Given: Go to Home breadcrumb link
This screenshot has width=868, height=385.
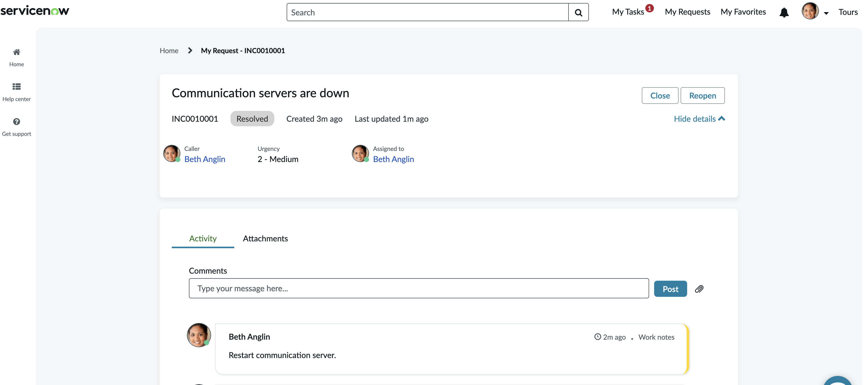Looking at the screenshot, I should [169, 51].
